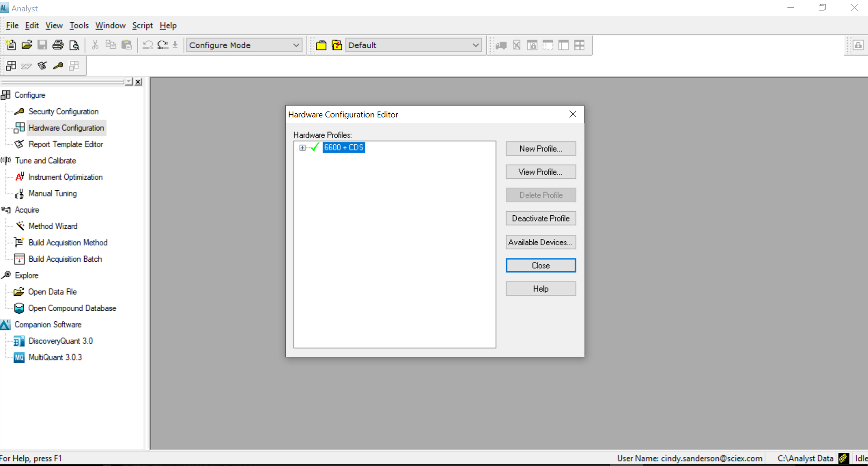Click the Open file toolbar icon
This screenshot has width=868, height=466.
[x=27, y=45]
